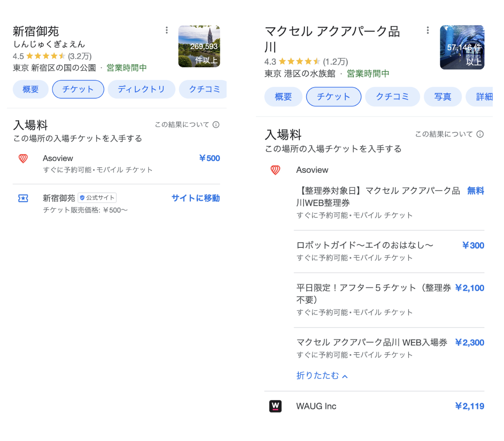
Task: Click 東京 新宿区の国の公園 description
Action: 54,68
